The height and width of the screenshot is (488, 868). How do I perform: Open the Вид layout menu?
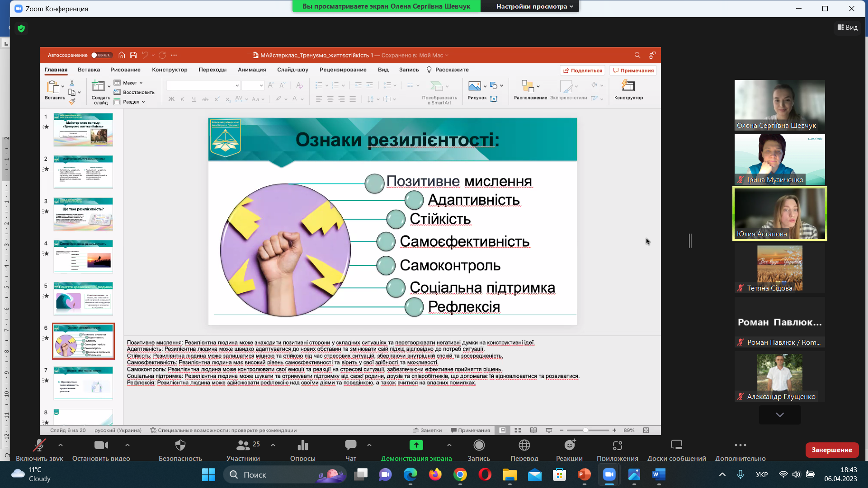pos(847,28)
